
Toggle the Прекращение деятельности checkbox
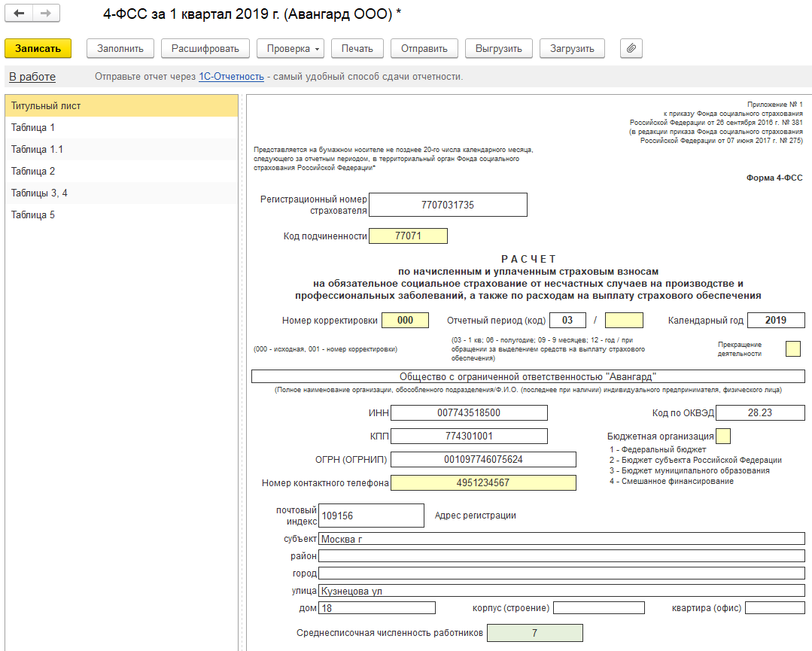coord(792,348)
